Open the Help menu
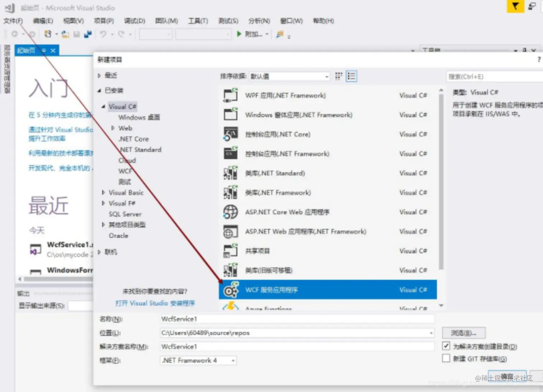 pyautogui.click(x=323, y=21)
